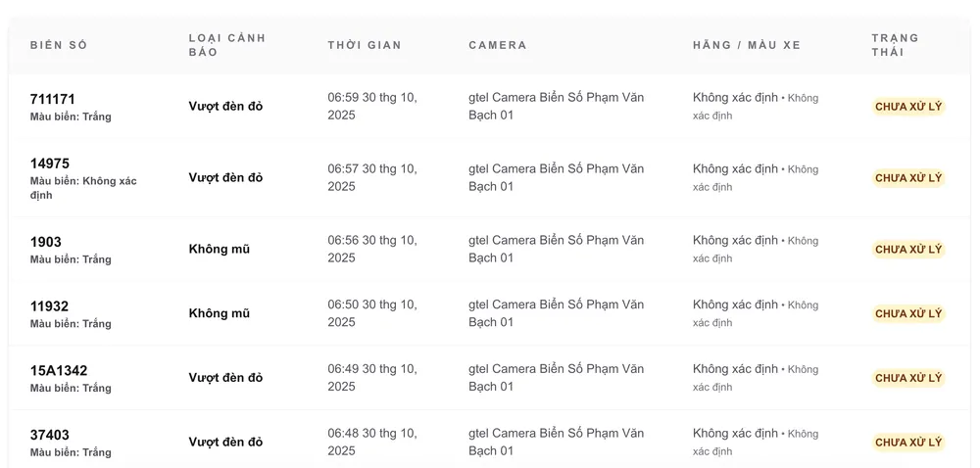This screenshot has height=468, width=980.
Task: Sort by the LOẠI CẢNH BÁO column header
Action: 227,45
